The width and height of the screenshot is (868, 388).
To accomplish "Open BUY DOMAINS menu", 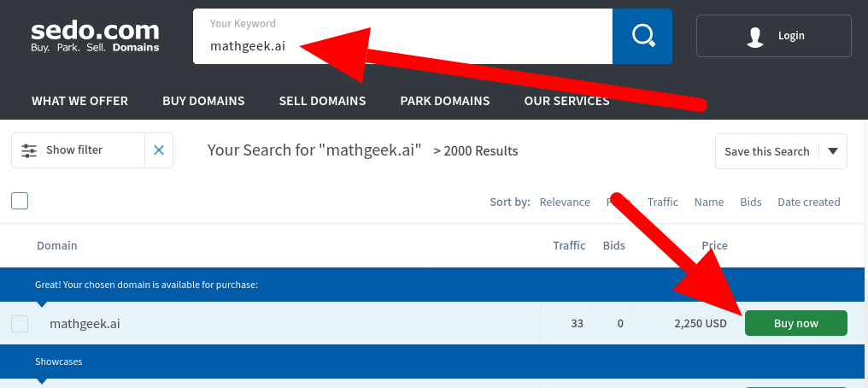I will pyautogui.click(x=203, y=101).
